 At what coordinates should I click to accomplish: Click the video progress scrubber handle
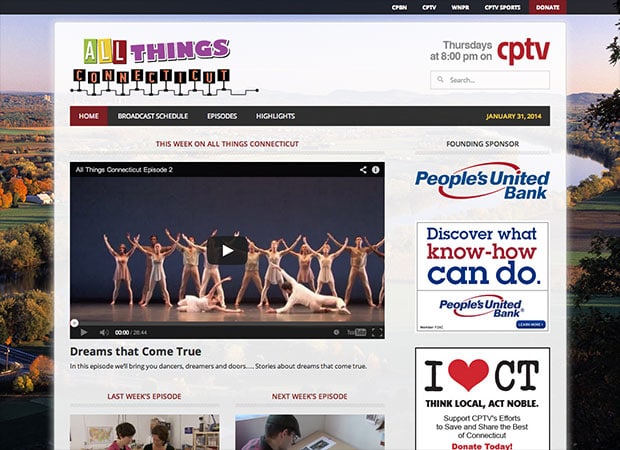click(74, 323)
